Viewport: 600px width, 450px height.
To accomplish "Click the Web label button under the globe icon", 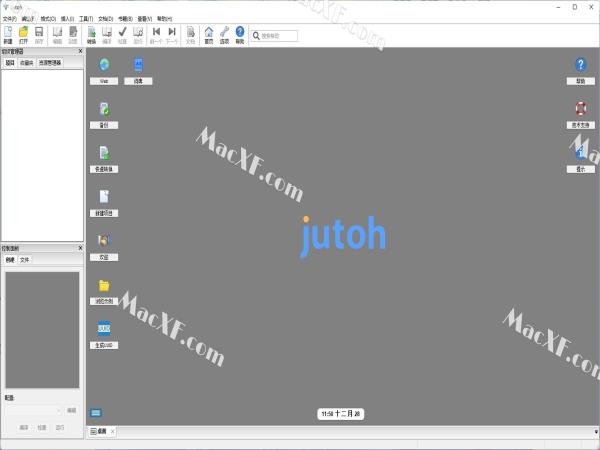I will click(104, 81).
